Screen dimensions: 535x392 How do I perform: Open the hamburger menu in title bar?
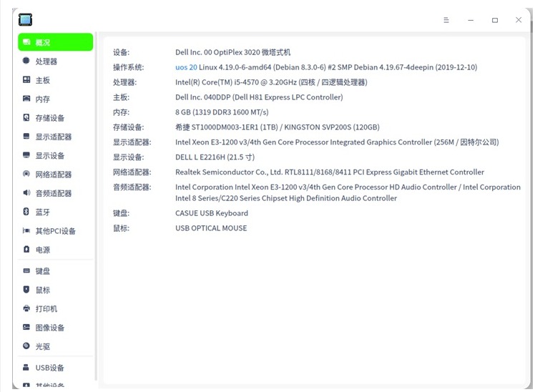[x=446, y=20]
